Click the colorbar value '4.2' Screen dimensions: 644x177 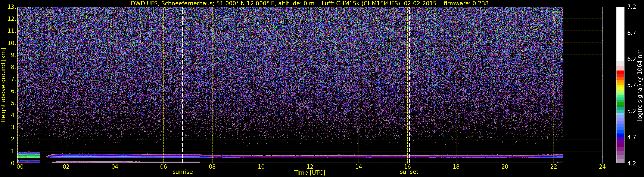(632, 163)
